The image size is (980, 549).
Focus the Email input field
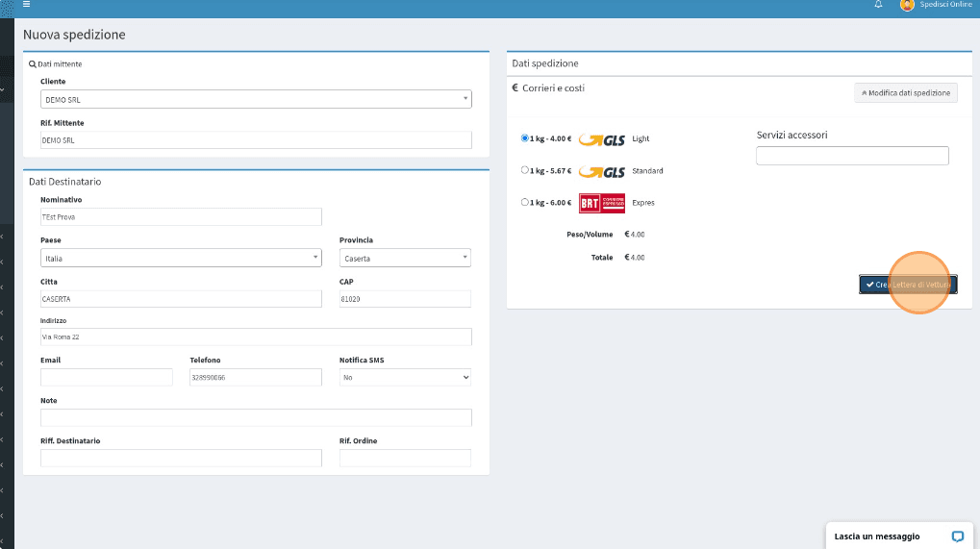(107, 378)
